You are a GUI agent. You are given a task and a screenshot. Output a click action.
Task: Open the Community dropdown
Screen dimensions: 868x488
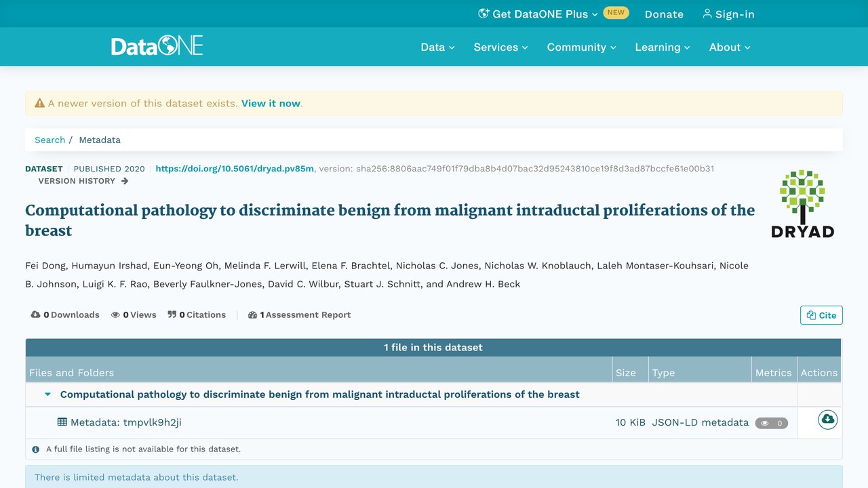[582, 47]
